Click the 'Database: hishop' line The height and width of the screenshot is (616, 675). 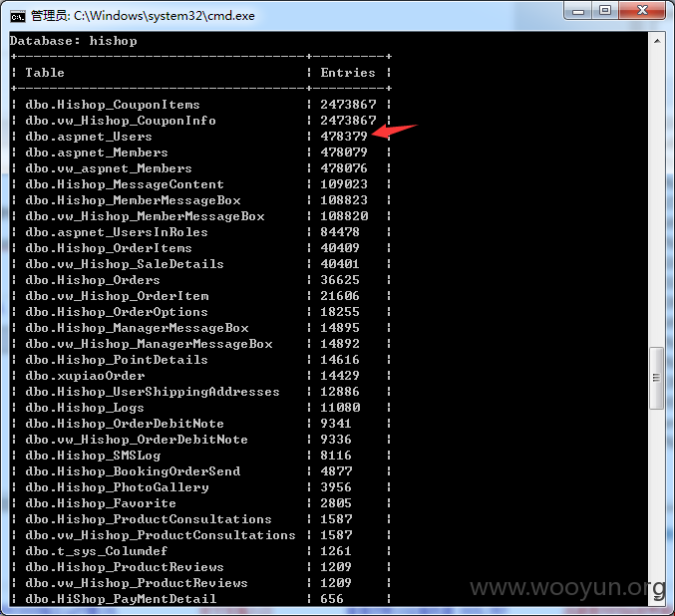74,41
